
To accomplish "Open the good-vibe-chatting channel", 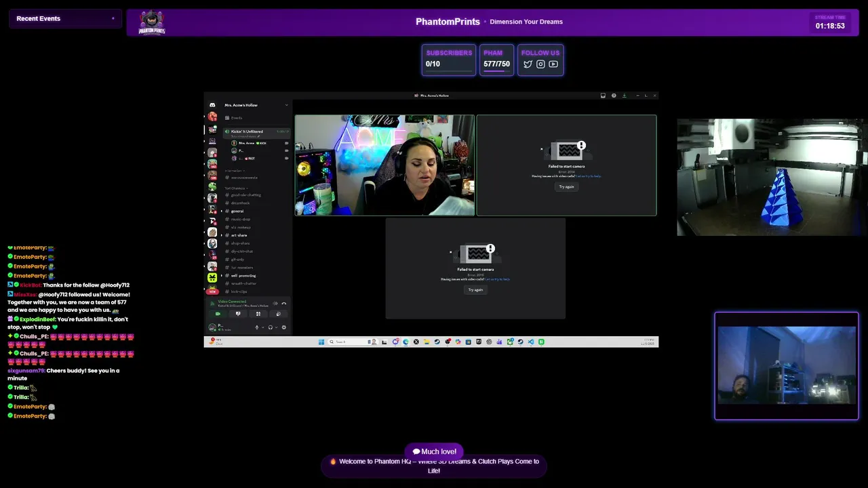I will coord(256,195).
